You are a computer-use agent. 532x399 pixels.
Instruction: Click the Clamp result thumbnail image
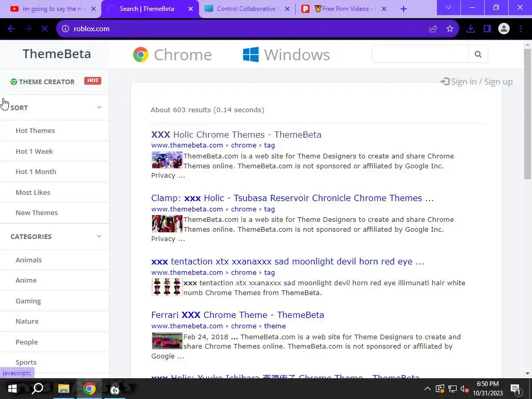point(167,223)
